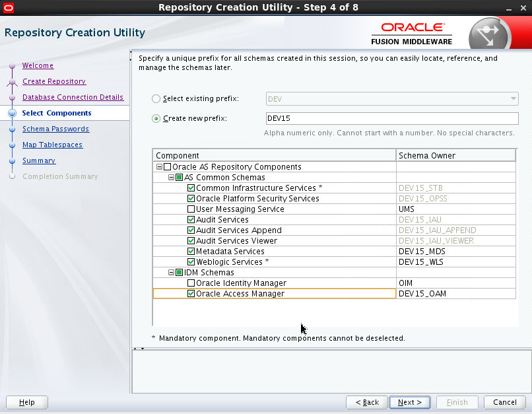Toggle the IDM Schemas checkbox
Viewport: 532px width, 414px height.
coord(179,272)
